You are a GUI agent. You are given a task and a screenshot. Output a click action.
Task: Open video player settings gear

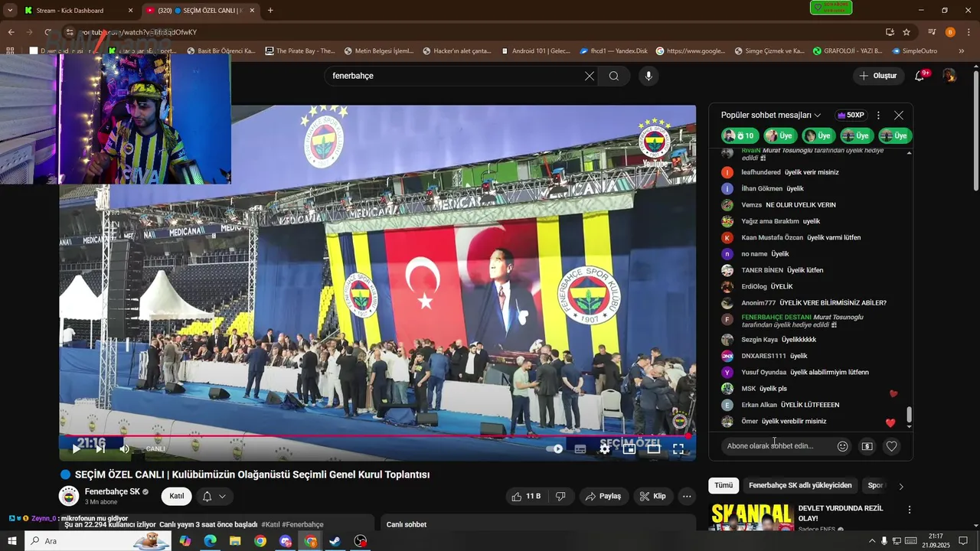[605, 449]
